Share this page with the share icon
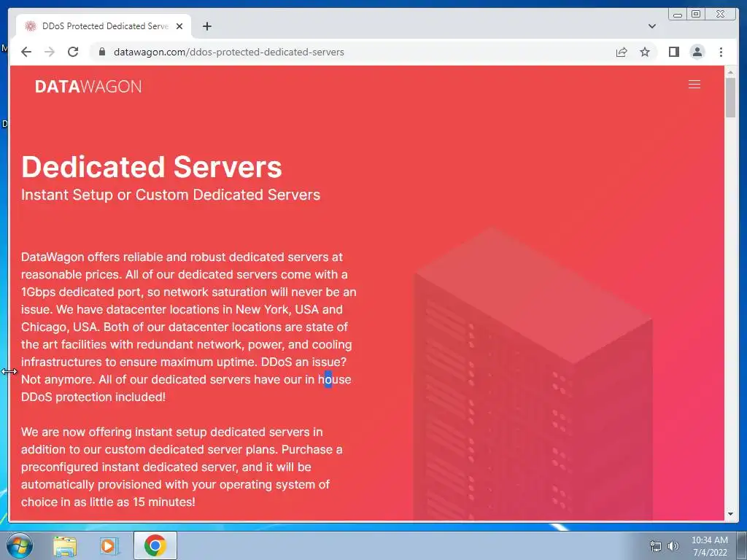Image resolution: width=747 pixels, height=560 pixels. 622,52
